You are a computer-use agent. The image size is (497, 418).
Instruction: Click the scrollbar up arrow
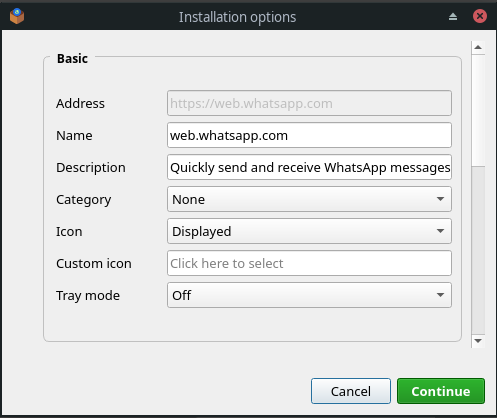(478, 47)
